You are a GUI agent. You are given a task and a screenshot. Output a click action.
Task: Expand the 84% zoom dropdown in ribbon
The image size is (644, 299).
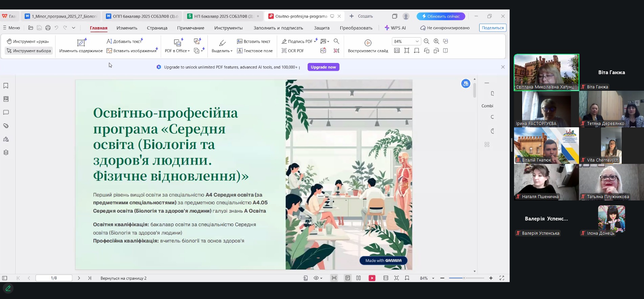[x=417, y=41]
